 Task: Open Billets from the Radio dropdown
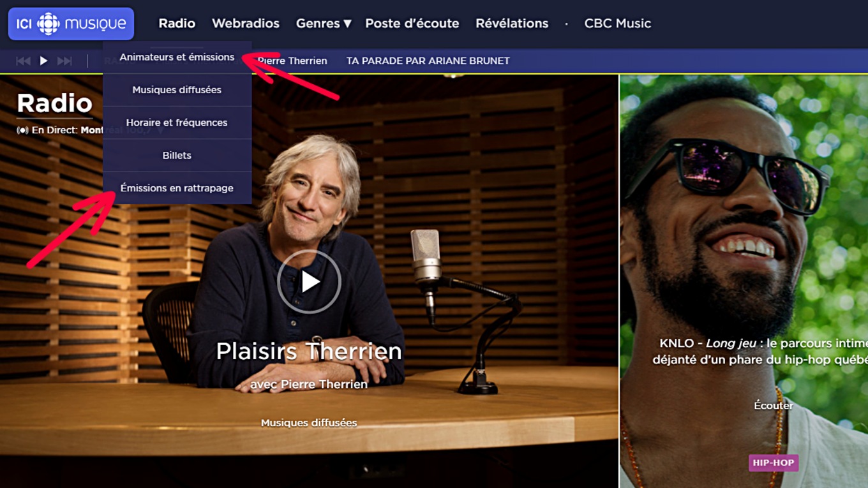[x=177, y=155]
